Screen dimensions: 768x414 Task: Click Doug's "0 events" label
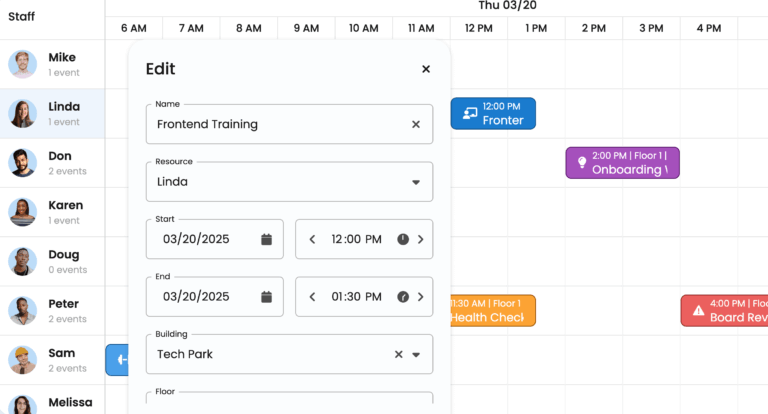tap(68, 270)
